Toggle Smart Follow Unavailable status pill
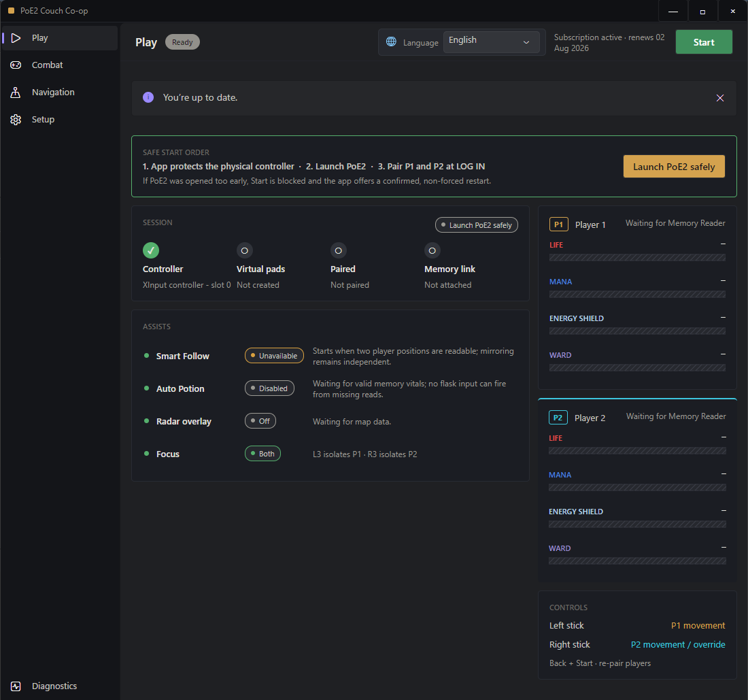Viewport: 748px width, 700px height. [x=274, y=356]
